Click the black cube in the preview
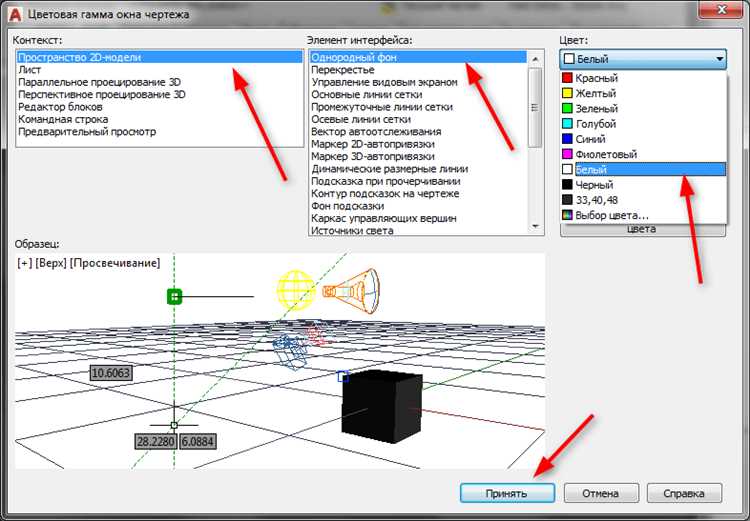 tap(382, 406)
